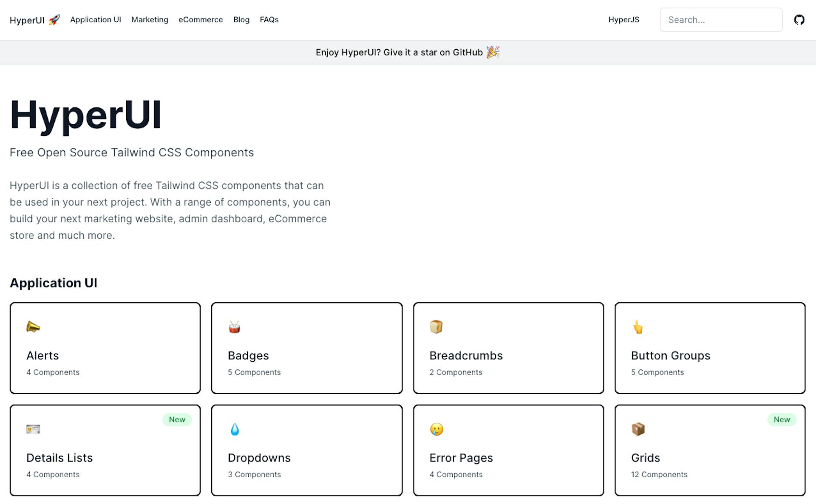816x504 pixels.
Task: Click the Button Groups pointing finger icon
Action: pos(637,327)
